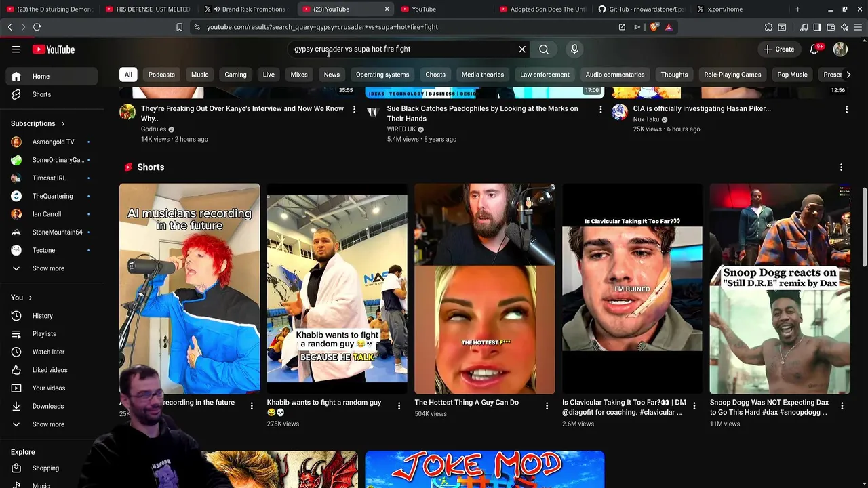Viewport: 868px width, 488px height.
Task: Click the YouTube logo
Action: (54, 49)
